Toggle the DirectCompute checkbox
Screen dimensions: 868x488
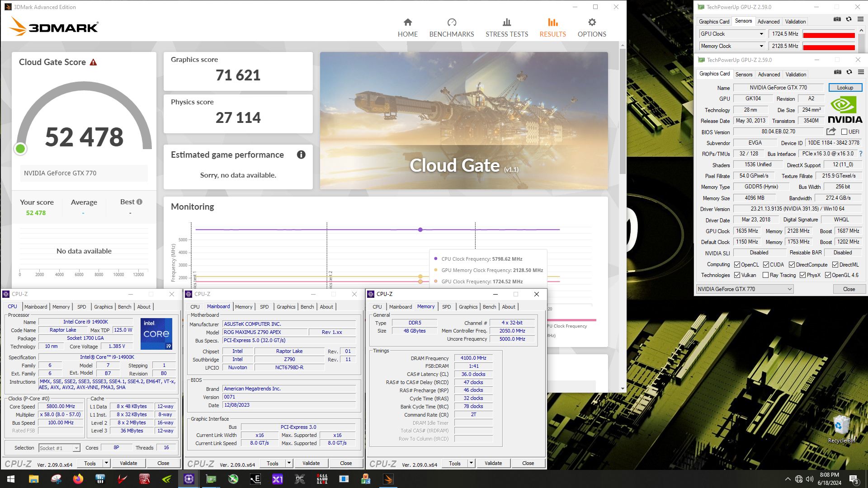pyautogui.click(x=792, y=265)
